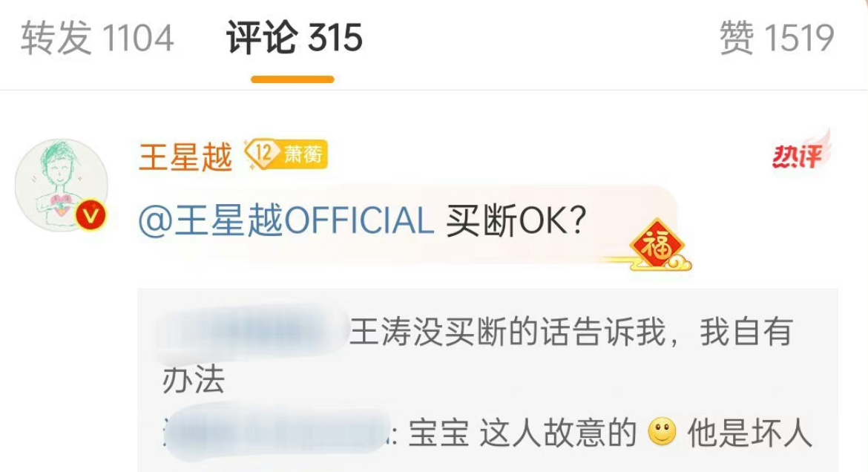The height and width of the screenshot is (472, 868).
Task: Tap the 他是坏人 reply text
Action: click(749, 433)
